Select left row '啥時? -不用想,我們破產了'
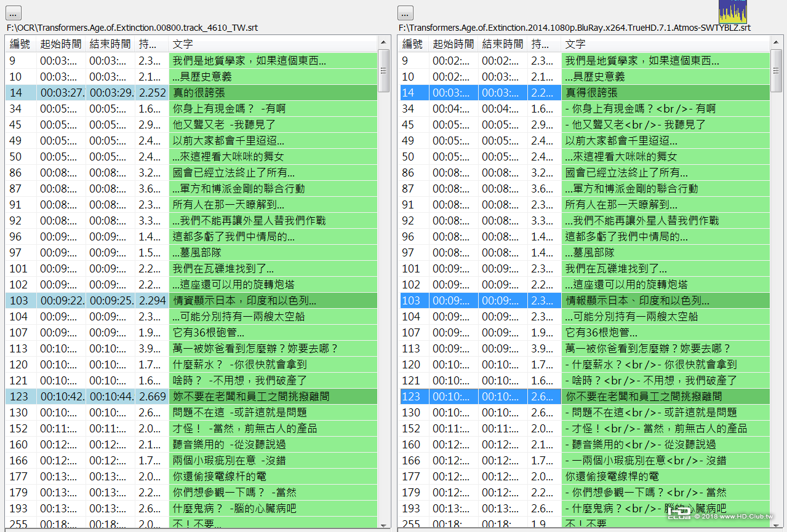Viewport: 787px width, 532px height. pyautogui.click(x=191, y=380)
